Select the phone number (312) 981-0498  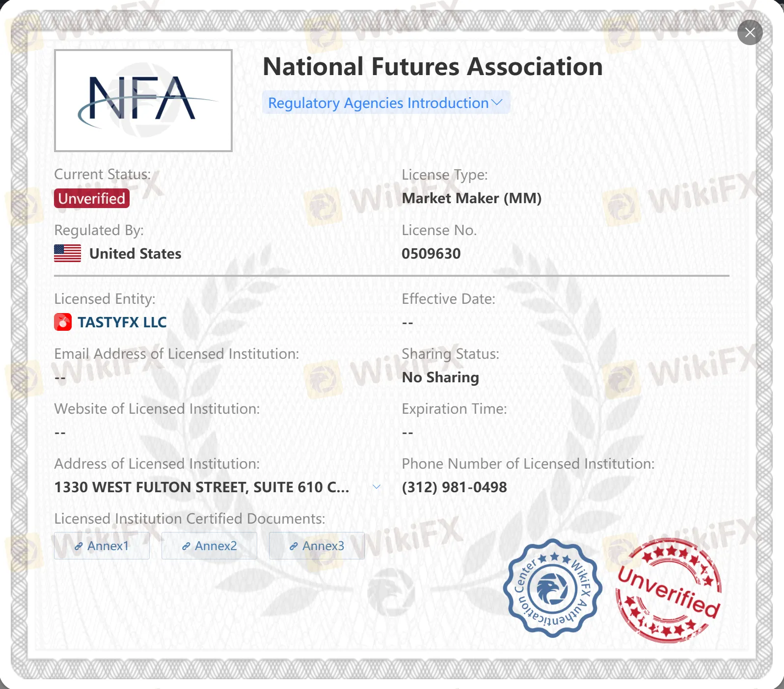[454, 487]
